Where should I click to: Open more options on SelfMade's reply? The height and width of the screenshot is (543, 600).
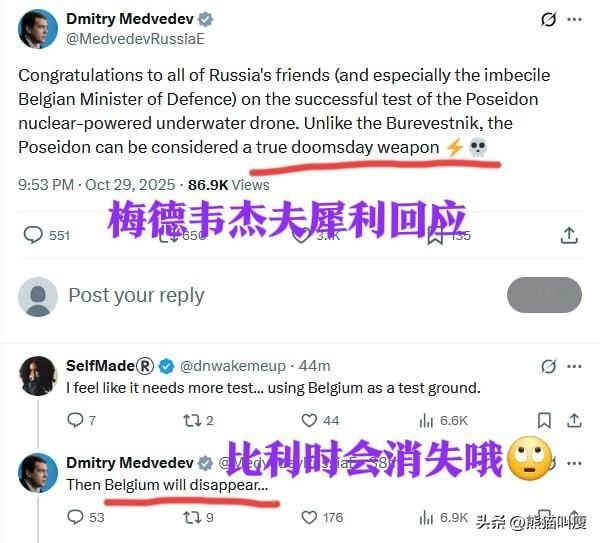pos(574,366)
